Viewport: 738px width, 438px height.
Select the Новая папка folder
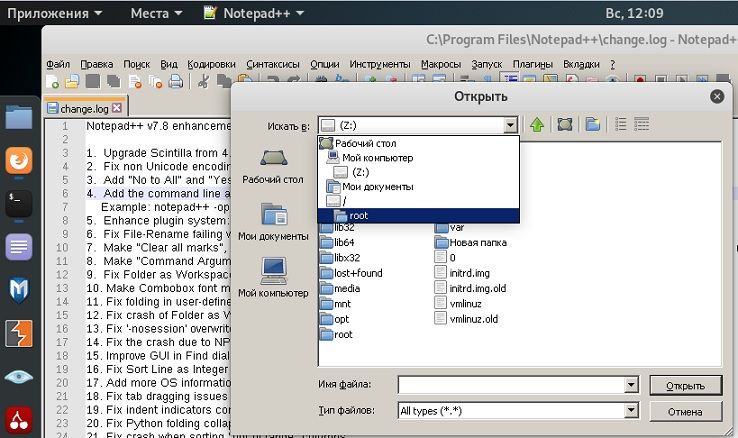pos(471,243)
